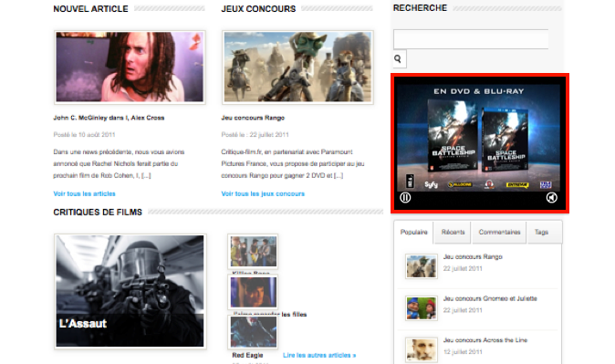This screenshot has height=364, width=615.
Task: Open 'Jeu concours Gnomeo et Juliette' popular item
Action: pos(490,298)
